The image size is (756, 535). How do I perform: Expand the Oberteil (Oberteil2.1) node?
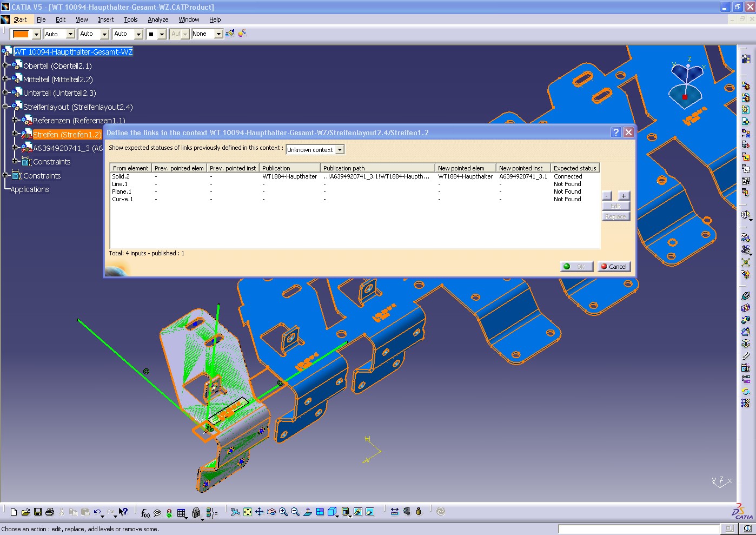click(x=5, y=65)
